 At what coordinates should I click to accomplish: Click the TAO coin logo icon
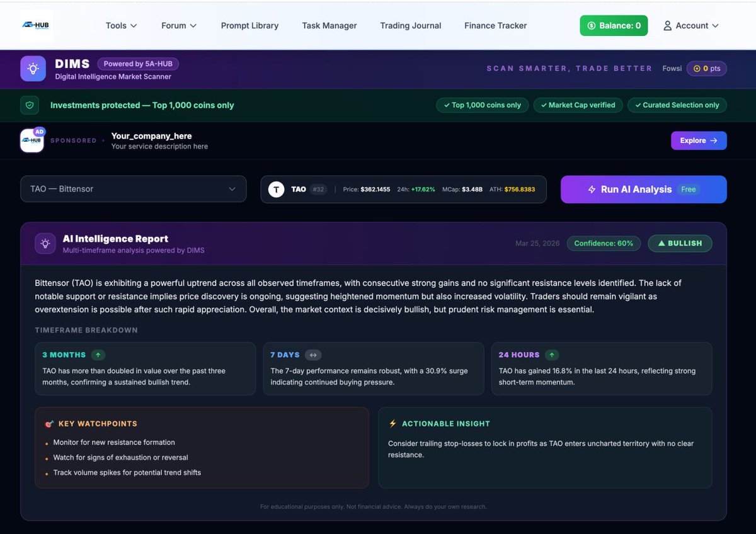point(276,189)
